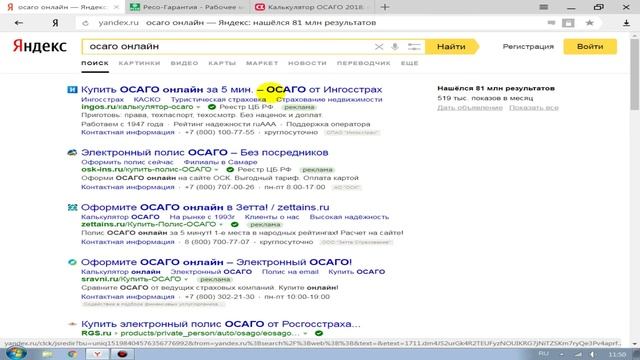Viewport: 640px width, 360px height.
Task: Switch to the Новости search tab
Action: coord(307,63)
